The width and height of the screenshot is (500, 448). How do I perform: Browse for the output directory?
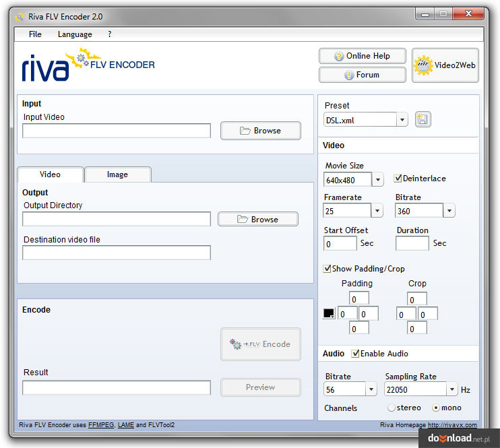258,220
